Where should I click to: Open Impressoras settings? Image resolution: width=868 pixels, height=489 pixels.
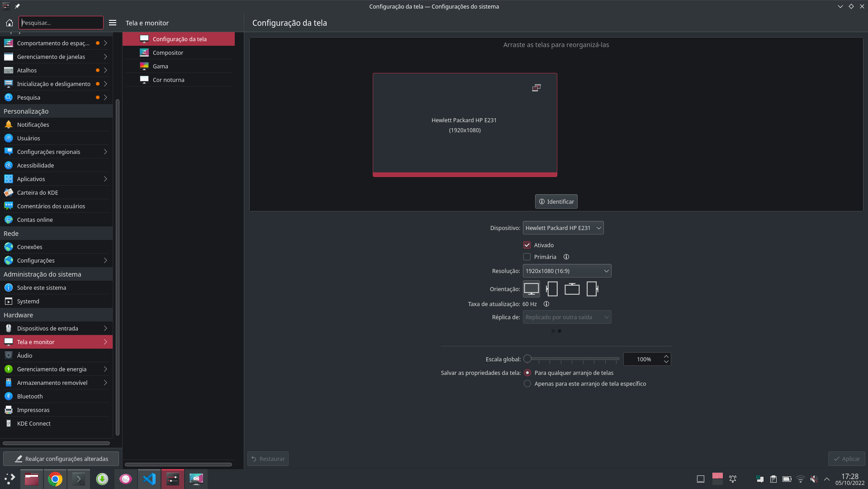(x=56, y=410)
